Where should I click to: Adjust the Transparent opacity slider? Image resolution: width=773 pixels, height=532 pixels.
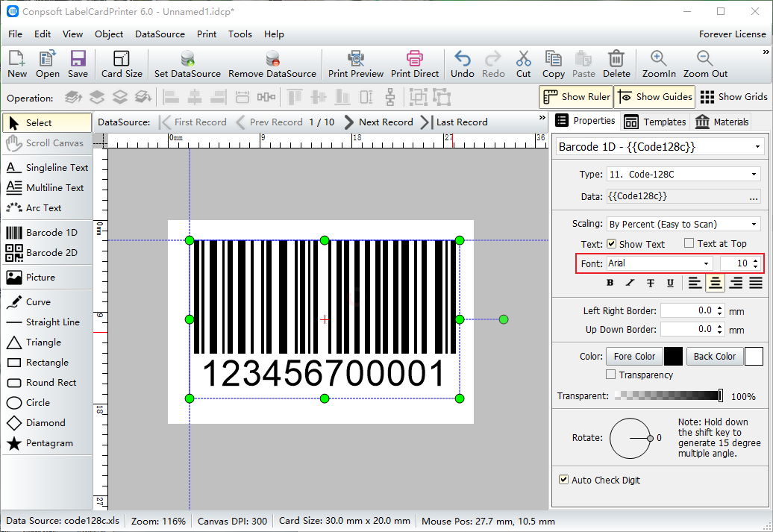tap(669, 395)
